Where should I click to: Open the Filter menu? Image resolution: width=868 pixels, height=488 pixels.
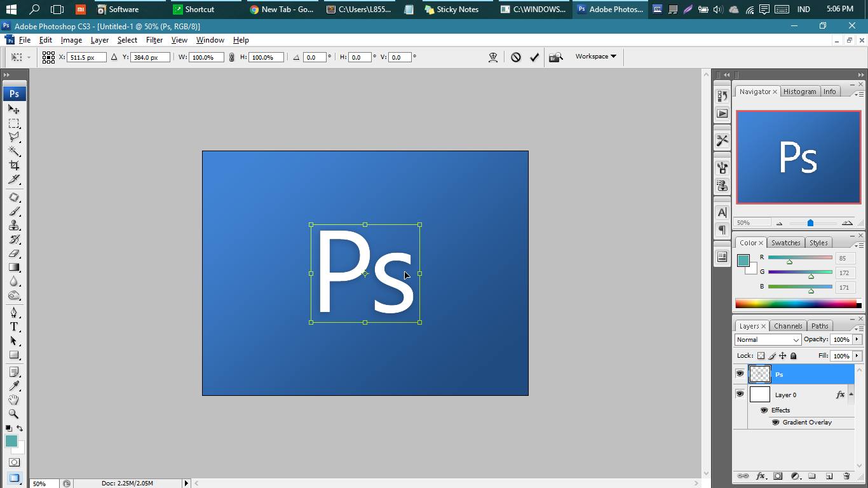point(154,39)
